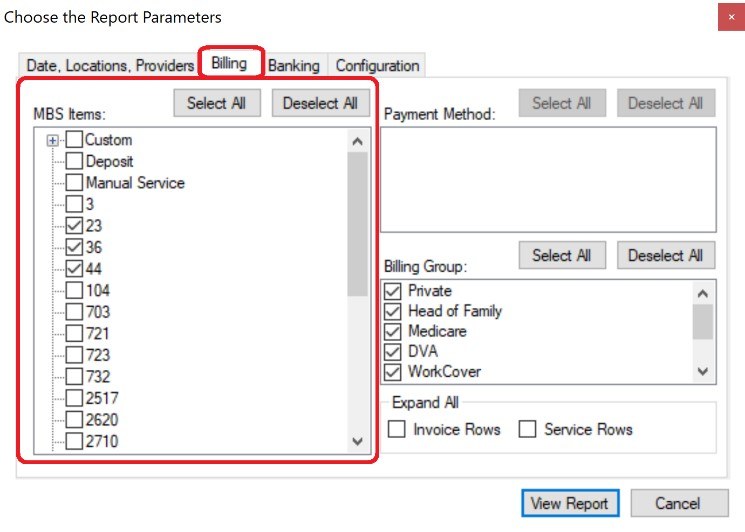
Task: Enable the Manual Service checkbox
Action: [x=74, y=182]
